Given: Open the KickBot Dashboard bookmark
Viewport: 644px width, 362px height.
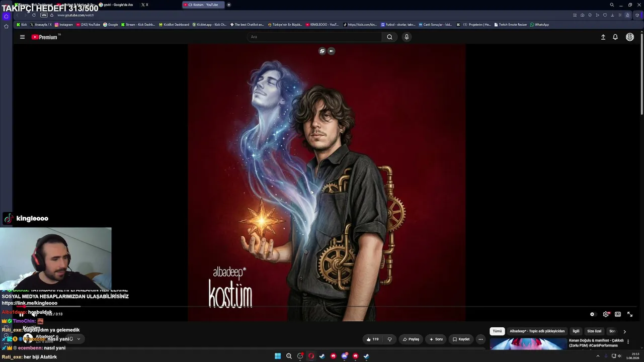Looking at the screenshot, I should click(174, 25).
